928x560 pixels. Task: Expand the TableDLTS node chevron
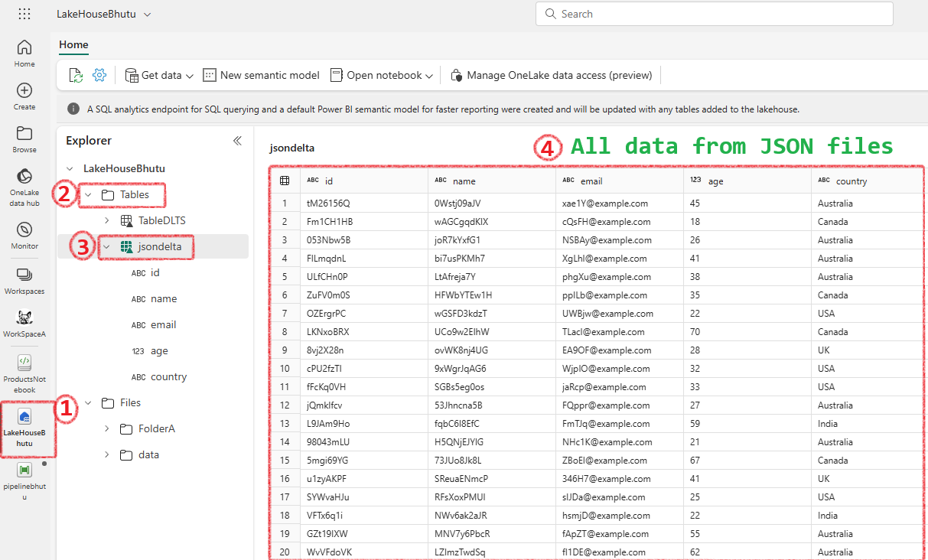pos(106,220)
